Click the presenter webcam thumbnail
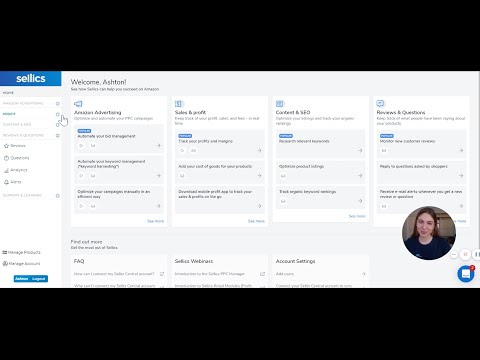Image resolution: width=480 pixels, height=360 pixels. point(429,233)
